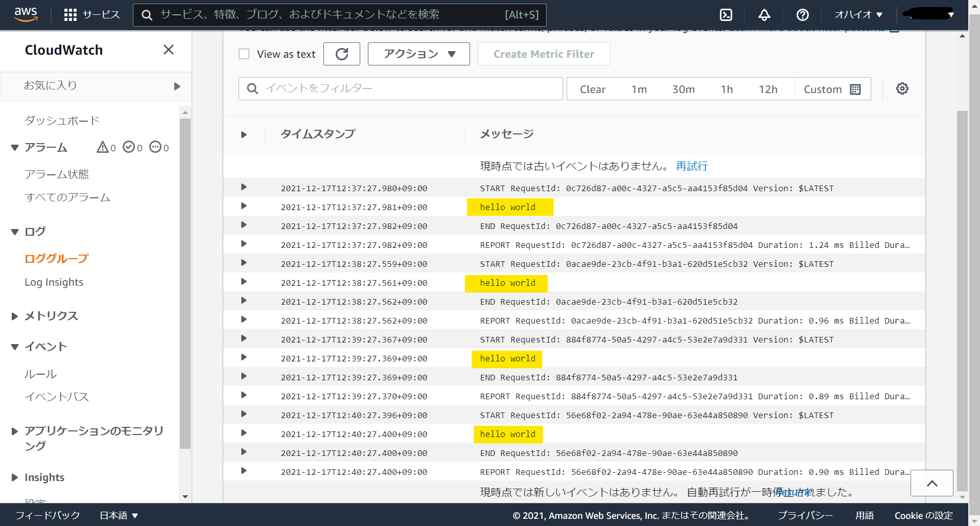
Task: Select the 1m time range
Action: click(639, 89)
